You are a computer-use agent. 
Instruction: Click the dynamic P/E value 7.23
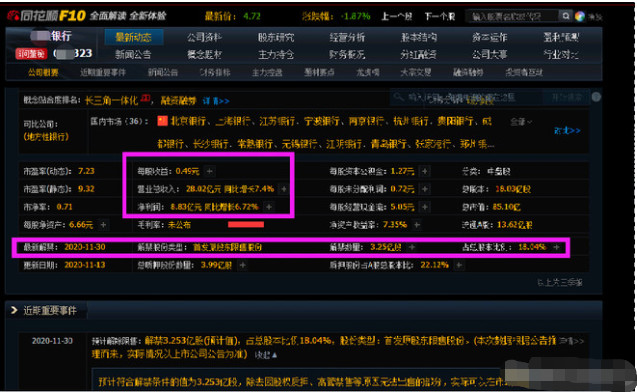[86, 171]
